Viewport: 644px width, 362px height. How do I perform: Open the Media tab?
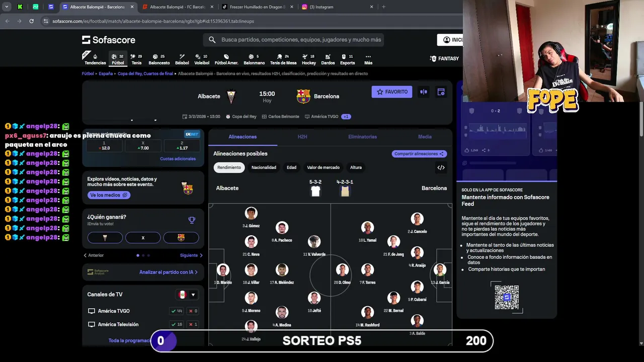[x=425, y=137]
